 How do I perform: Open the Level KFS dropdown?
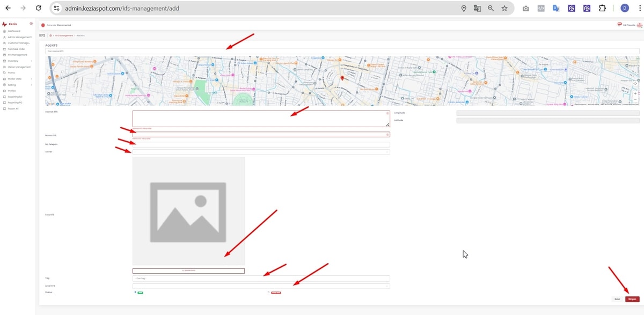tap(261, 286)
